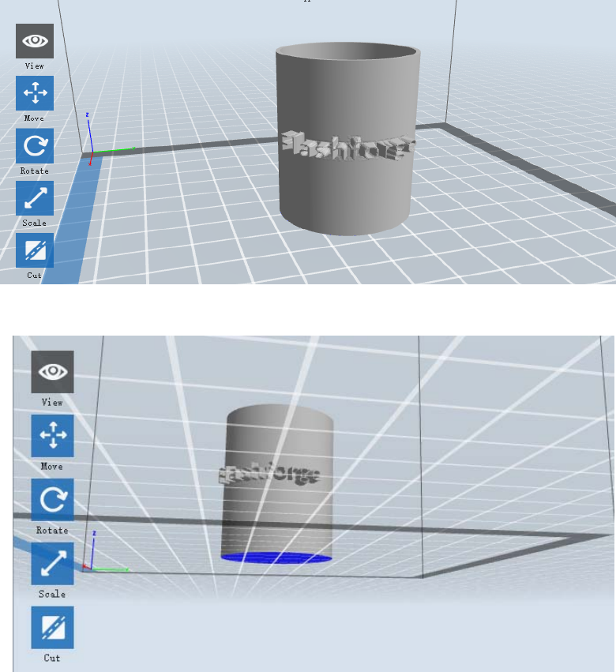Image resolution: width=616 pixels, height=672 pixels.
Task: Click the XYZ axis gizmo in the lower viewport
Action: tap(105, 551)
